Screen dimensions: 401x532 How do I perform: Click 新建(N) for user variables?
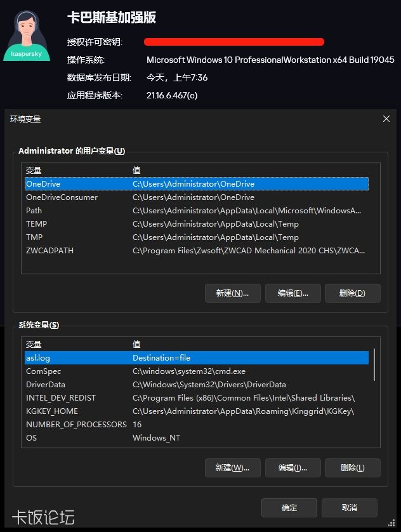[232, 293]
